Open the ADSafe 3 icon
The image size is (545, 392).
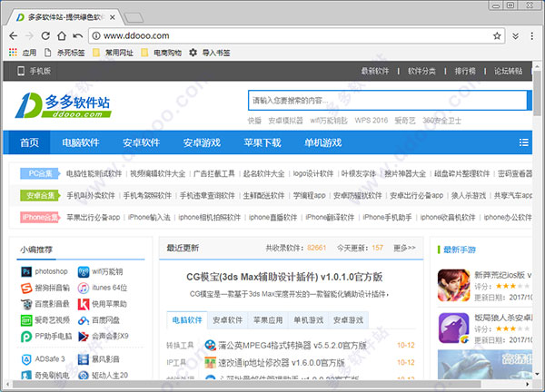[x=26, y=359]
